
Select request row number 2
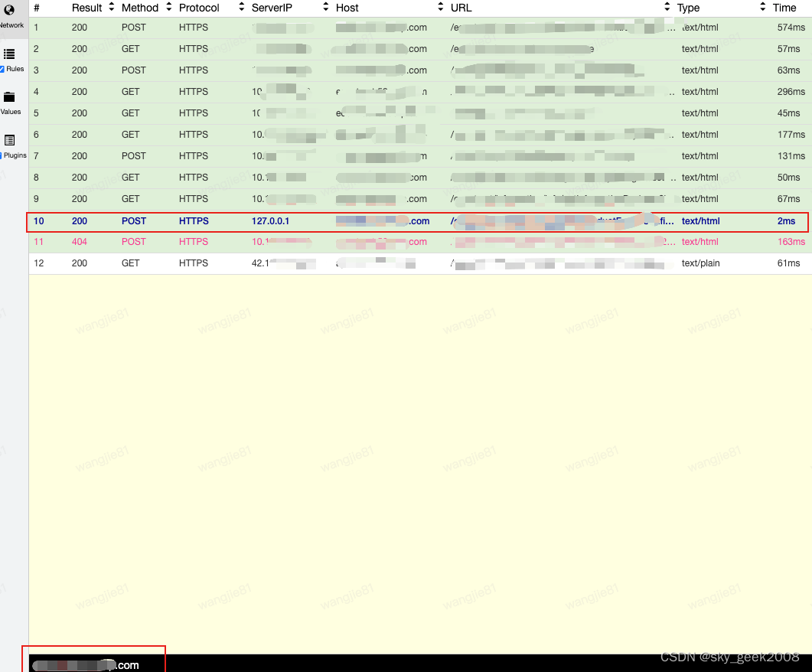click(420, 49)
